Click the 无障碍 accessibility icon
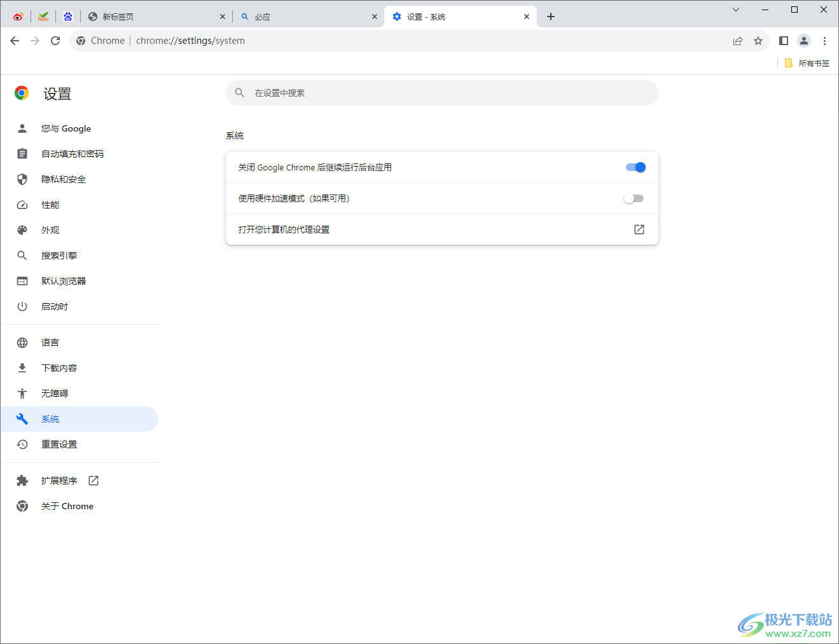 pos(22,394)
